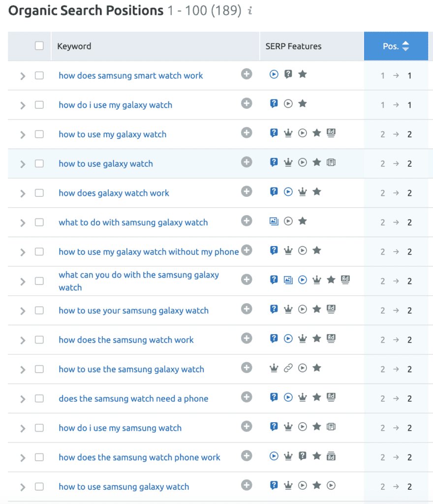Click the blue video icon in 'how does samsung smart watch work' row
433x504 pixels.
(274, 74)
